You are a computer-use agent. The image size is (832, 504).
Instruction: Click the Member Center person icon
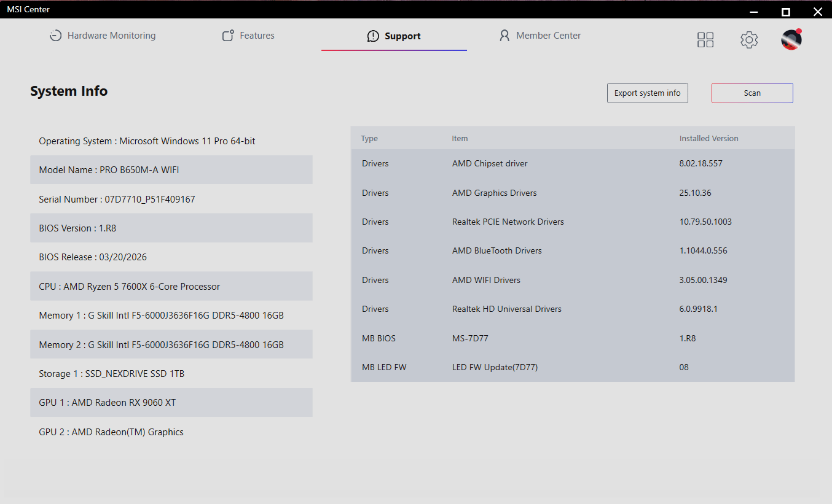click(x=504, y=36)
